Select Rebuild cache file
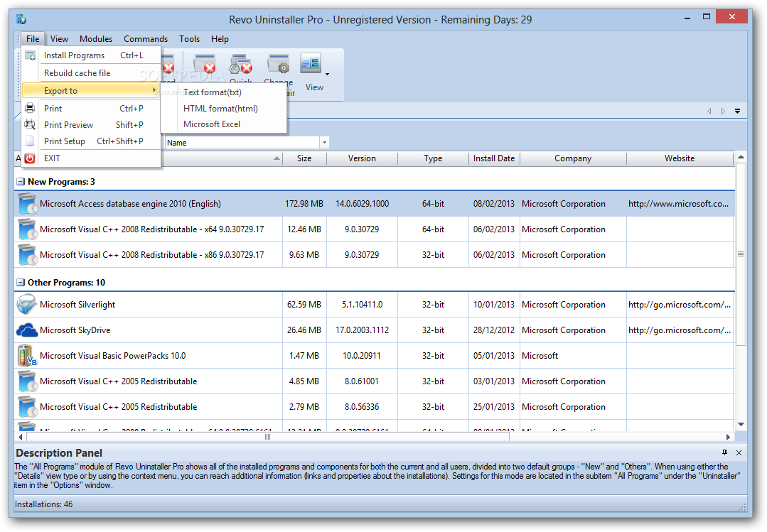Viewport: 767px width, 532px height. coord(92,73)
